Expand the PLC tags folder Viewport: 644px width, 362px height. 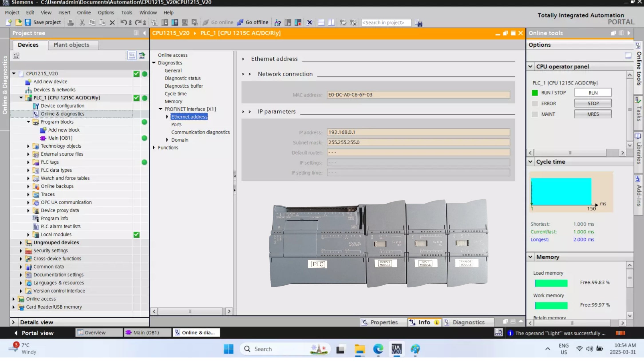tap(28, 162)
